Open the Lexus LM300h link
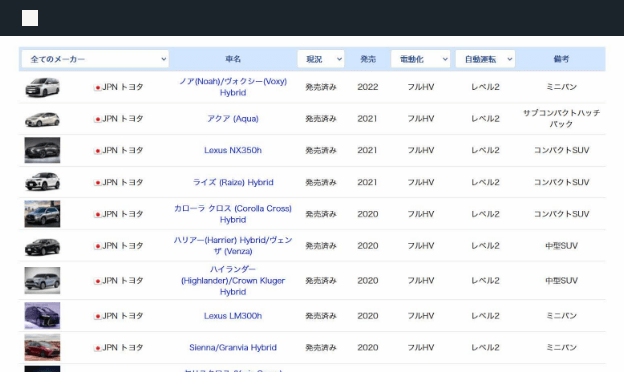 pyautogui.click(x=233, y=316)
